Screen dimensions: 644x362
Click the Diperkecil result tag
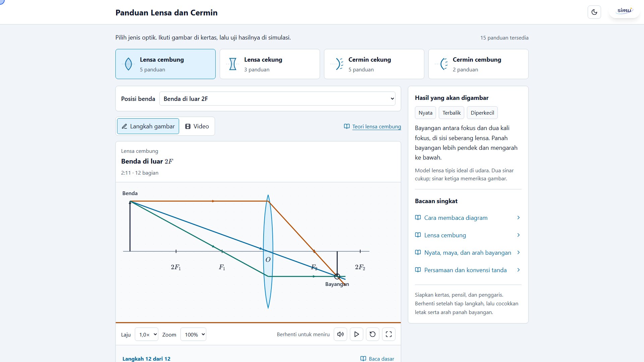click(x=482, y=113)
